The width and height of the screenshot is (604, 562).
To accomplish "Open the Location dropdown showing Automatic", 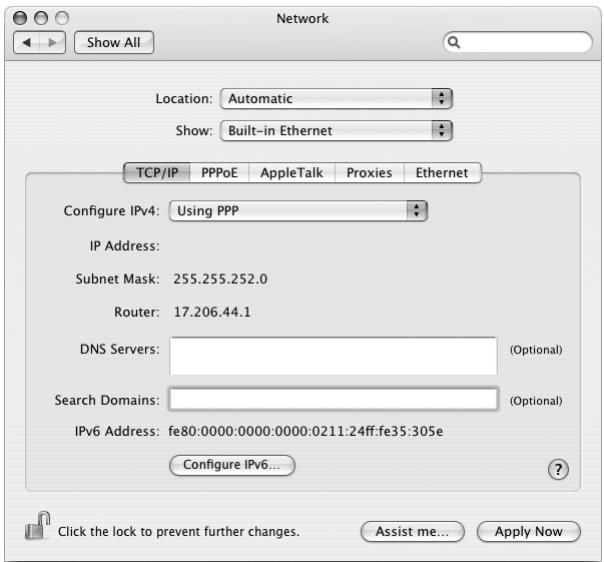I will [336, 99].
